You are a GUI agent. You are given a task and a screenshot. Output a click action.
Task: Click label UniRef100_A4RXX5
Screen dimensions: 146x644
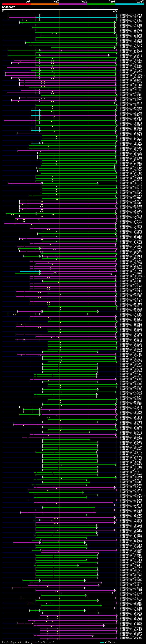[x=131, y=53]
